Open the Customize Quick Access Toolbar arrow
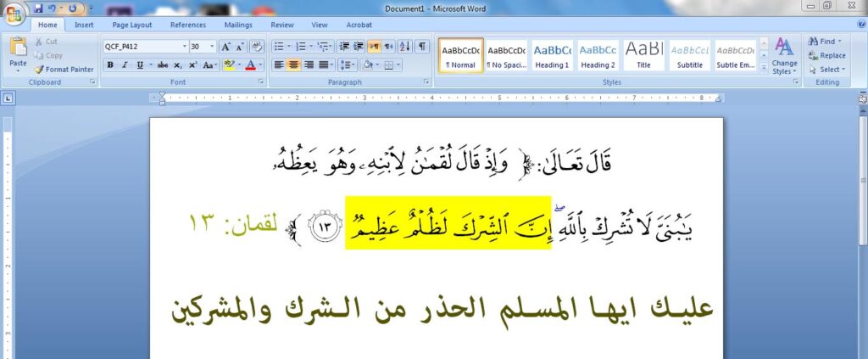The height and width of the screenshot is (359, 868). pyautogui.click(x=92, y=8)
